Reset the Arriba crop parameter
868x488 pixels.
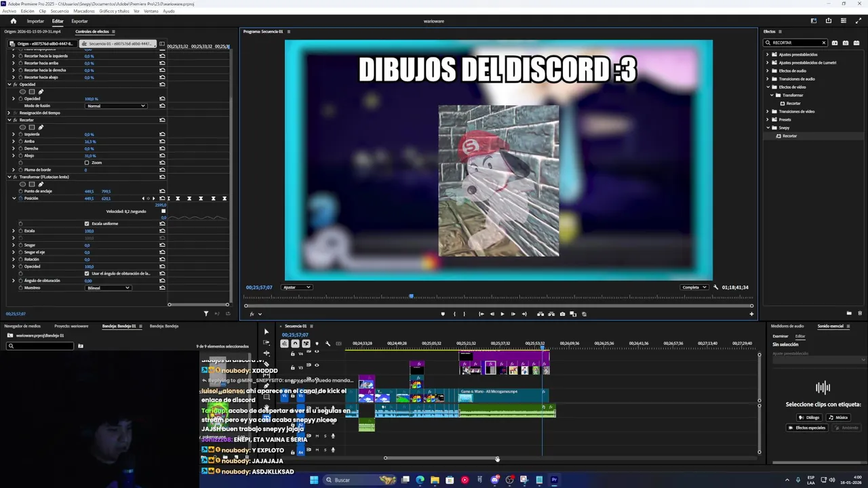(162, 142)
